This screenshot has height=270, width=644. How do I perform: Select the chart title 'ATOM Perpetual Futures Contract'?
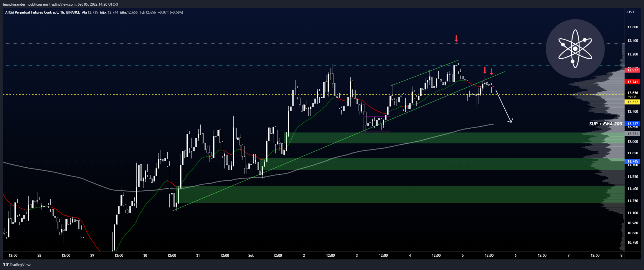pyautogui.click(x=32, y=12)
